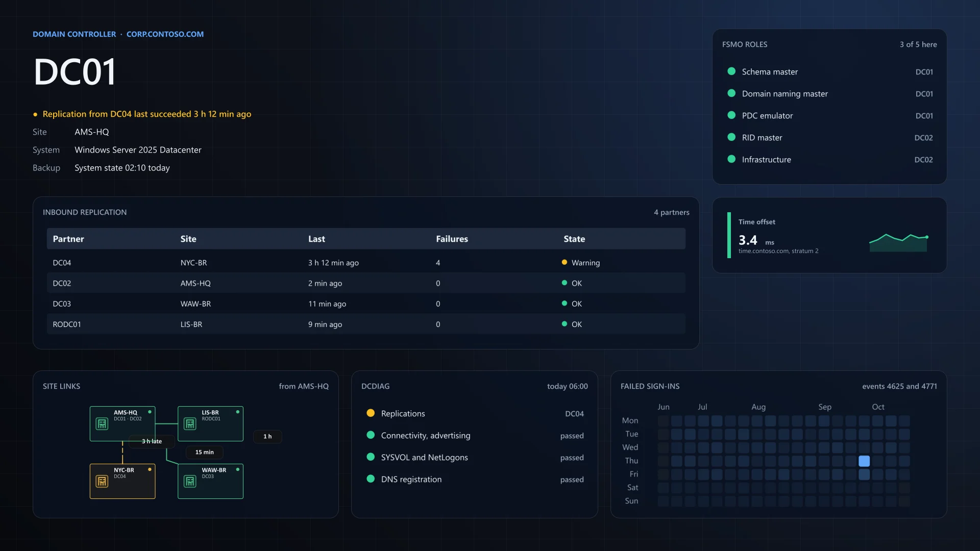Click the green dot beside DNS registration
This screenshot has width=980, height=551.
(x=371, y=479)
